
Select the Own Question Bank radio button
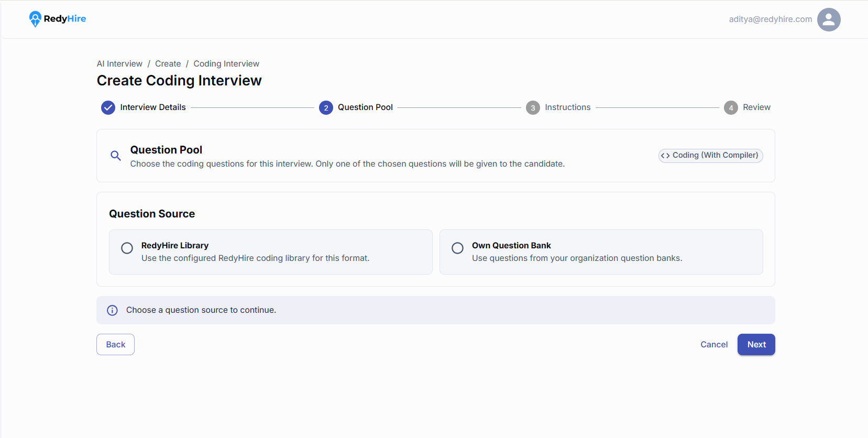[457, 248]
